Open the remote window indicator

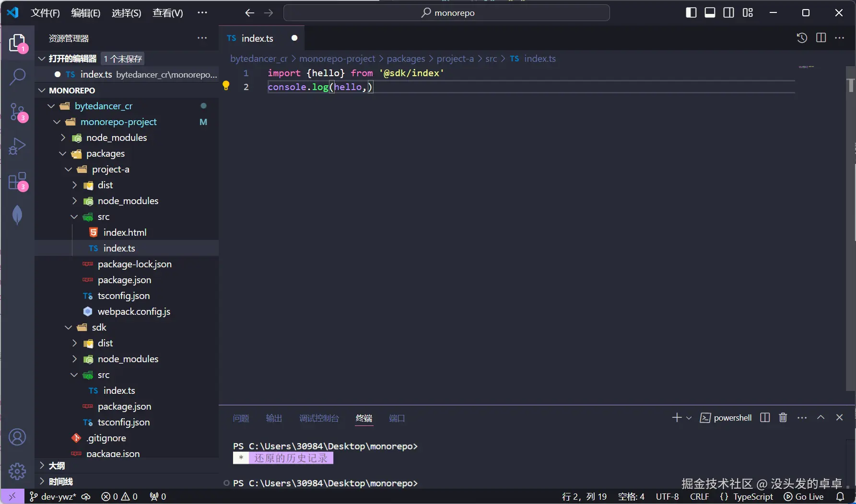[x=12, y=496]
